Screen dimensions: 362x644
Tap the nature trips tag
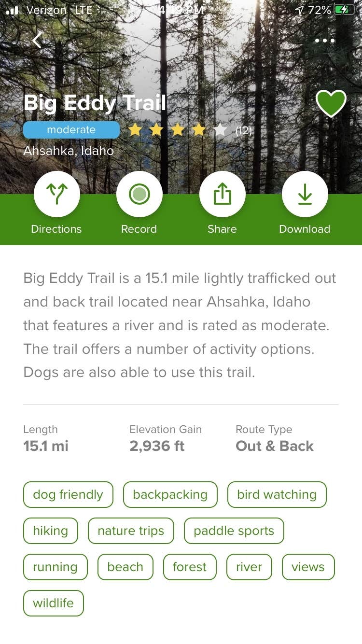(131, 531)
